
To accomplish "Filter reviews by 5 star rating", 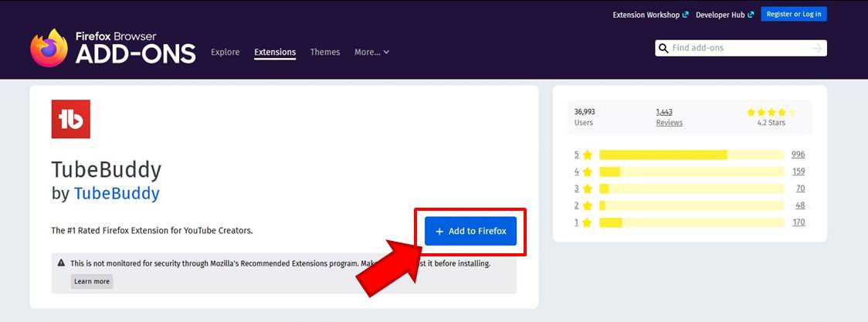I will point(584,155).
